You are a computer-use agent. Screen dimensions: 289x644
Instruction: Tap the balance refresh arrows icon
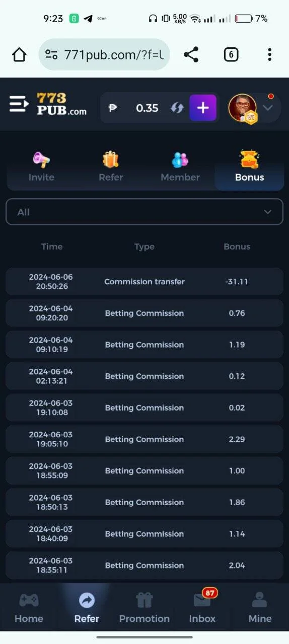point(177,108)
